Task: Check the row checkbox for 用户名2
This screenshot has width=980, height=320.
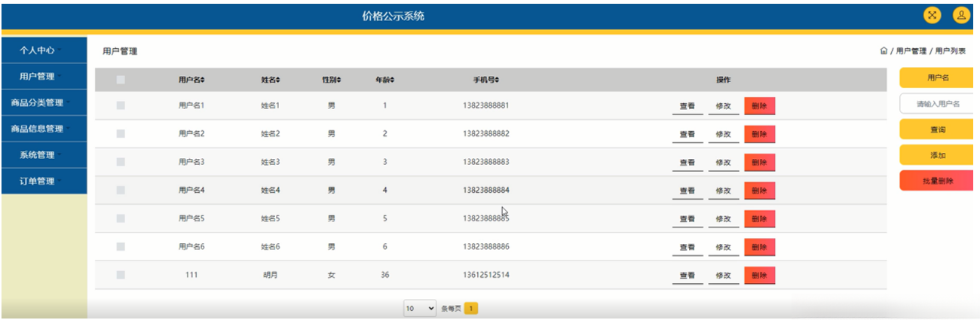Action: coord(121,134)
